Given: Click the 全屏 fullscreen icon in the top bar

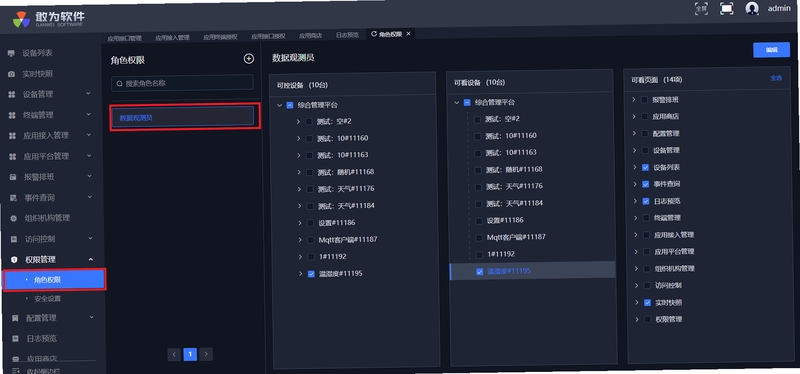Looking at the screenshot, I should [x=701, y=8].
